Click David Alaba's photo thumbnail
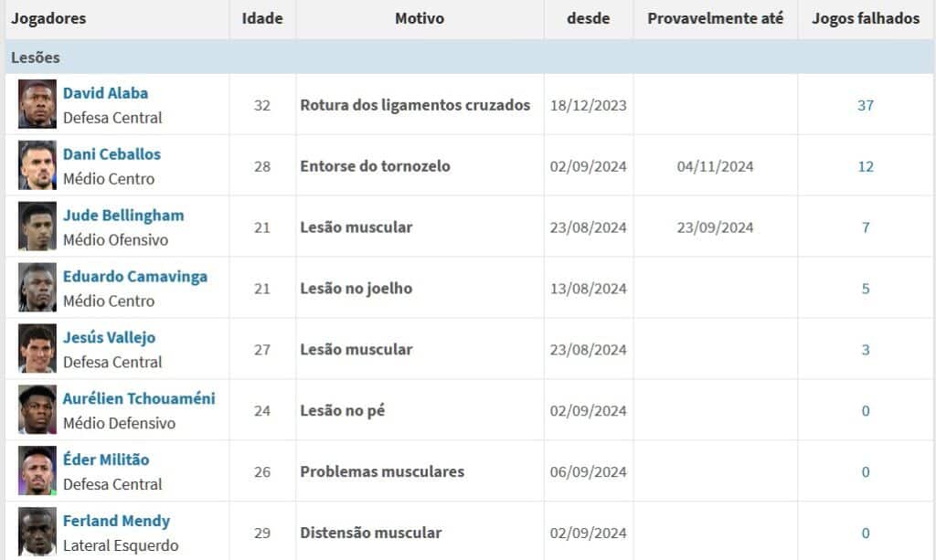The width and height of the screenshot is (936, 560). click(x=37, y=104)
